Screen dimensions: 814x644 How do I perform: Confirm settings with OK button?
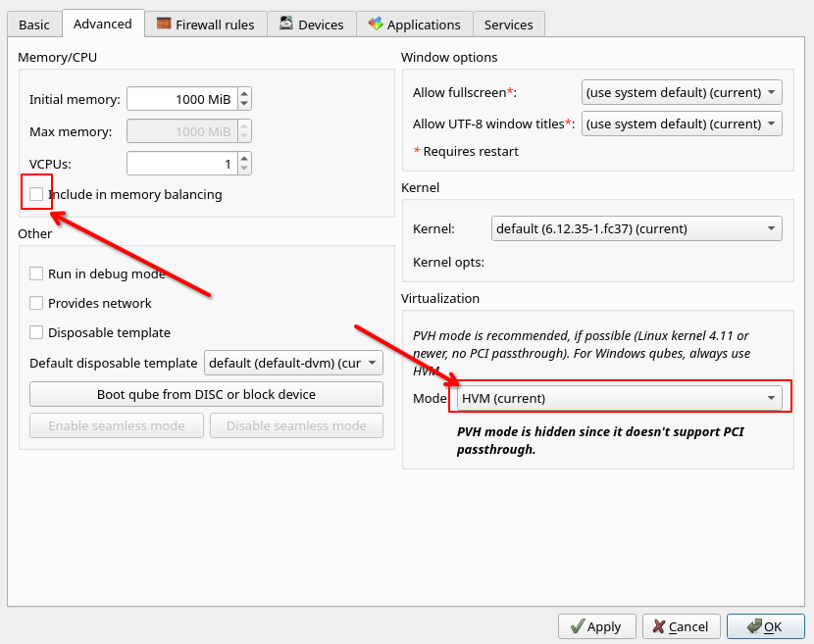tap(765, 627)
